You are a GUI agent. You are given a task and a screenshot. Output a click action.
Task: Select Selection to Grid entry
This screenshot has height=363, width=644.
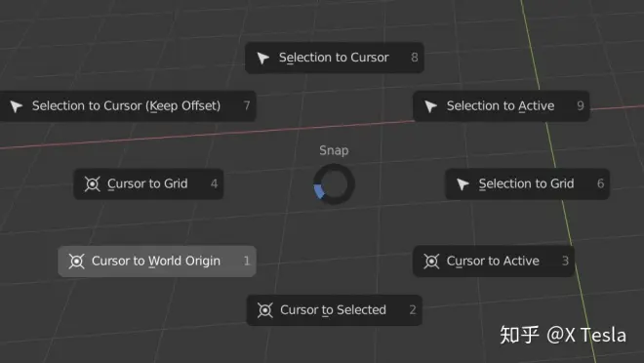click(527, 184)
